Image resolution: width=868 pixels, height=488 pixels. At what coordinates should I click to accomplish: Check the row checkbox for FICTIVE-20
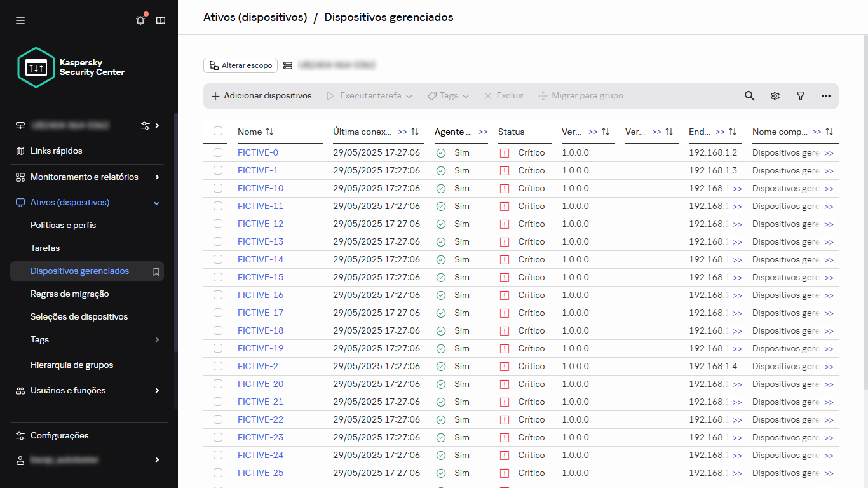[x=218, y=384]
